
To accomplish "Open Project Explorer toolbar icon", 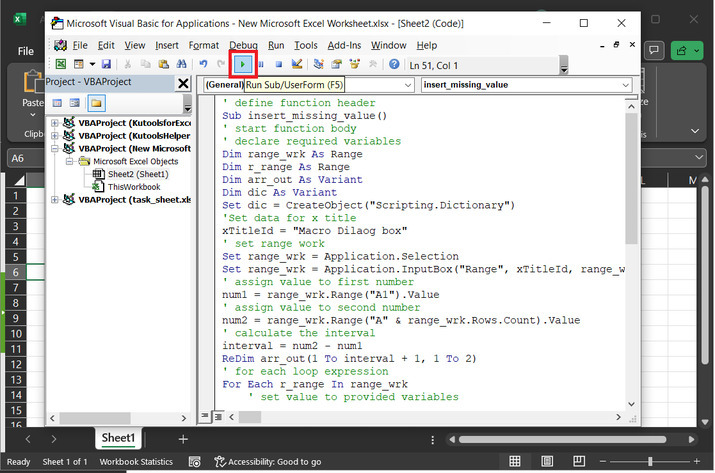I will click(319, 64).
